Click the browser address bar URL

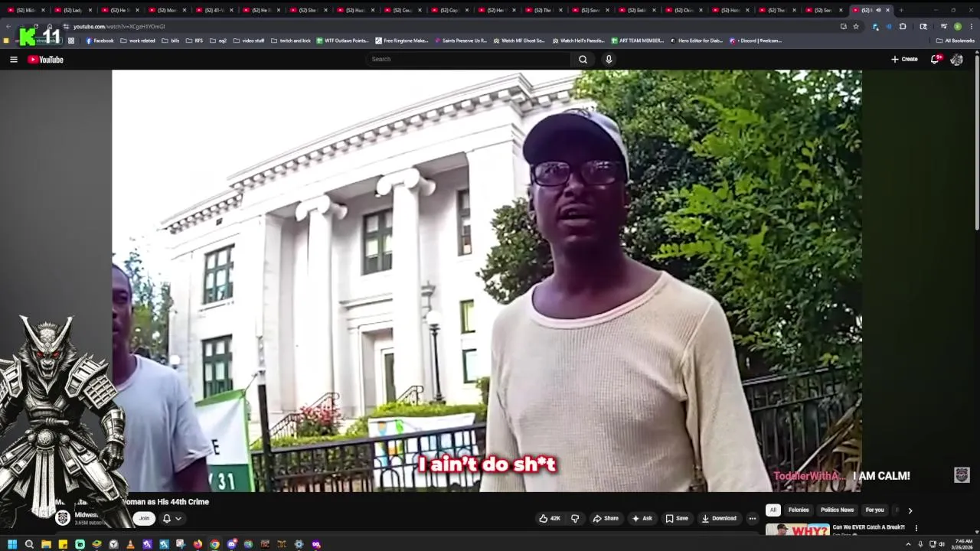(x=119, y=27)
